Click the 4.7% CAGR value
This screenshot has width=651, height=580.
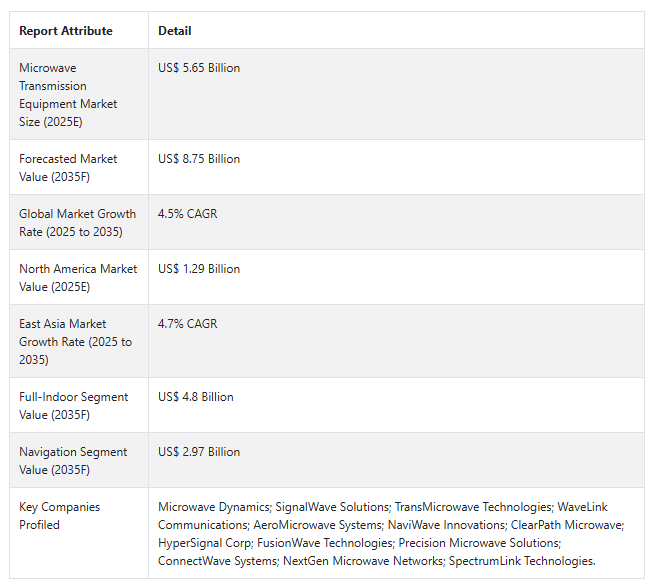[x=188, y=324]
